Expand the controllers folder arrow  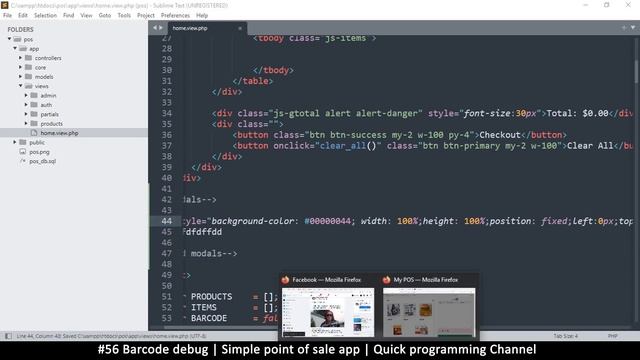coord(20,58)
